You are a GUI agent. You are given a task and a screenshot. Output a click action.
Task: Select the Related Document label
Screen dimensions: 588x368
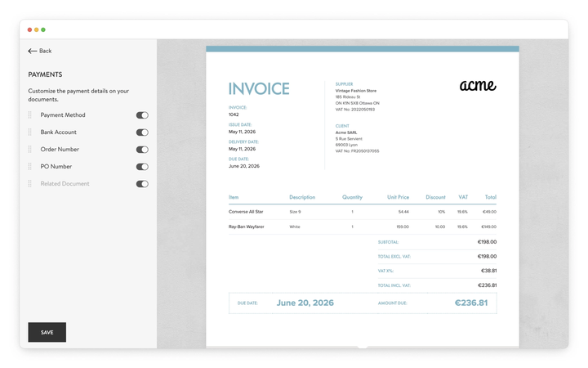click(x=65, y=184)
